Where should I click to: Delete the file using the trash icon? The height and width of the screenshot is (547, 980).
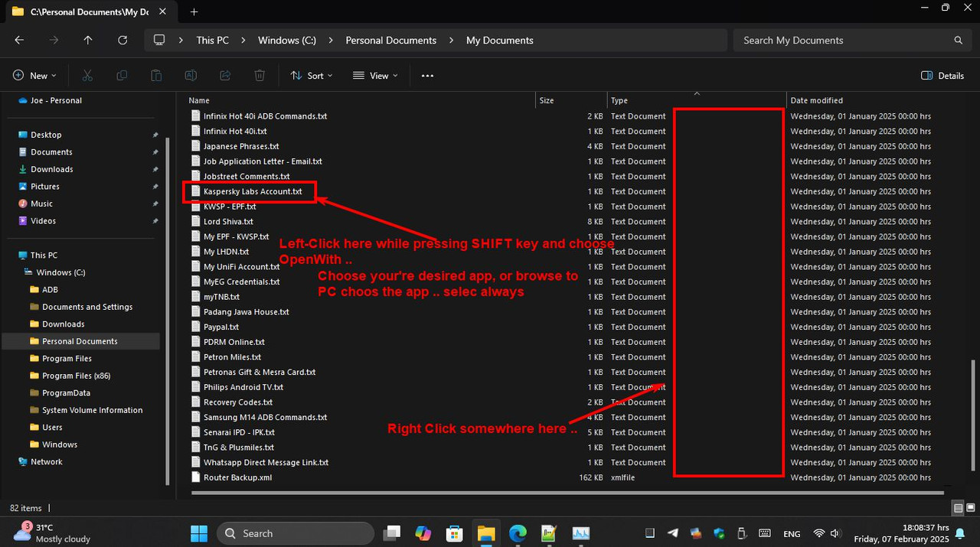pos(260,75)
